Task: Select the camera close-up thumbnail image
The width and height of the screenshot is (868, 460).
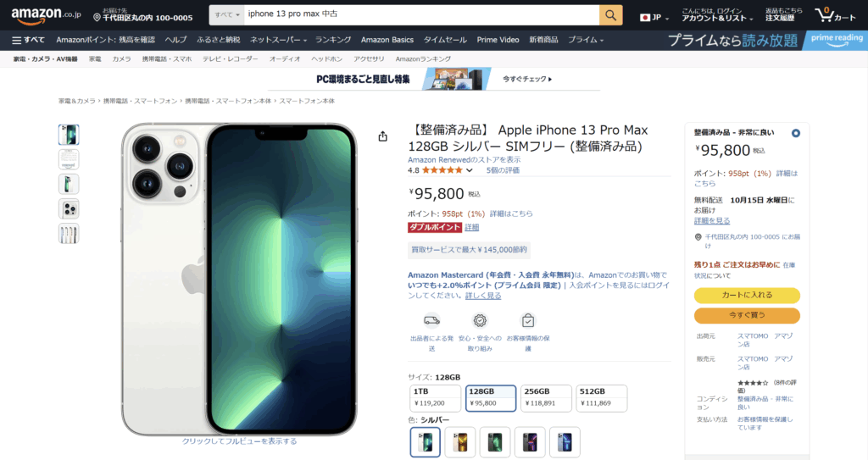Action: point(69,208)
